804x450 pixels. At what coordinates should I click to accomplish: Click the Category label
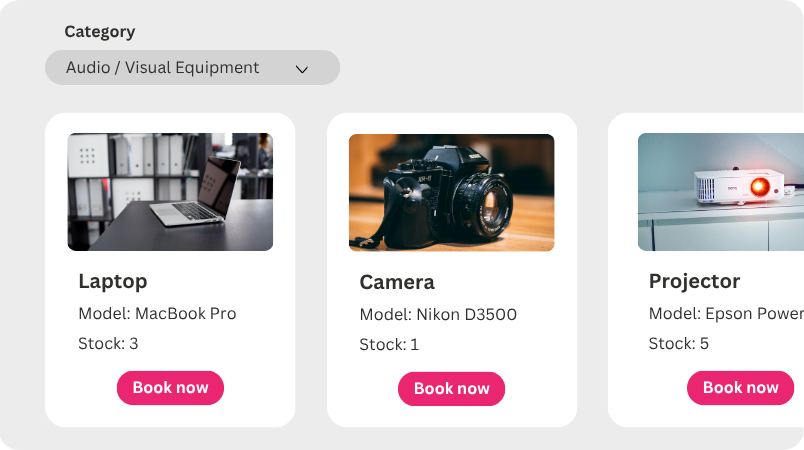point(100,32)
